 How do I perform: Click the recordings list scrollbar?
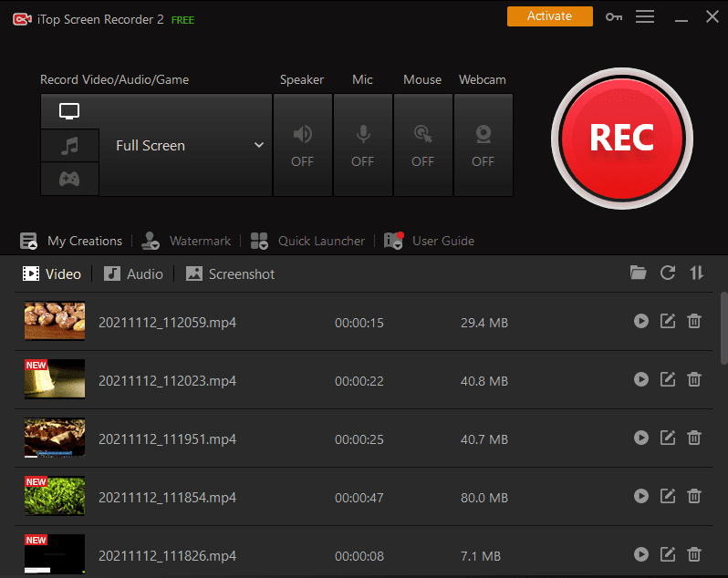(723, 328)
